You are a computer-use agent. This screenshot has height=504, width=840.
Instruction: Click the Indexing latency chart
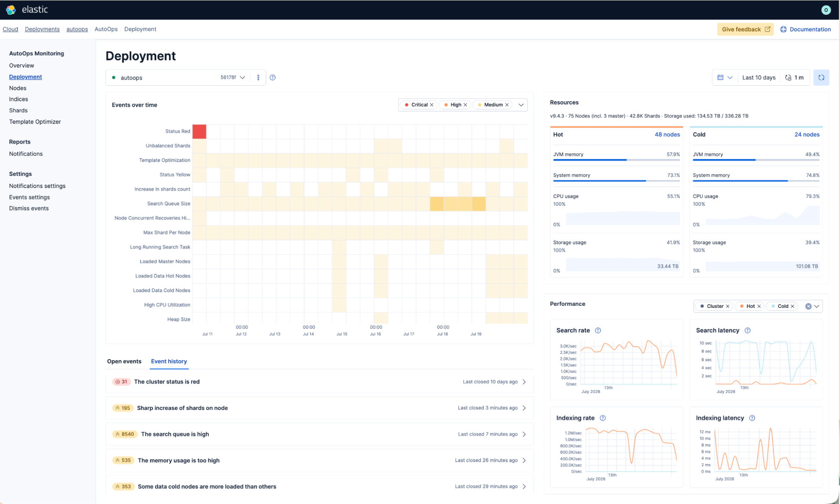point(765,449)
